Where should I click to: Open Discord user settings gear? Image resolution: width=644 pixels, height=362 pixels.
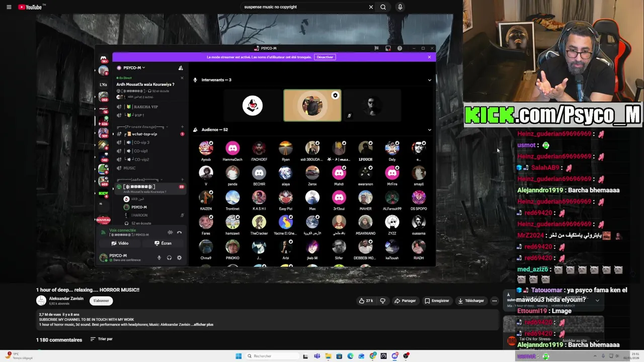coord(179,258)
